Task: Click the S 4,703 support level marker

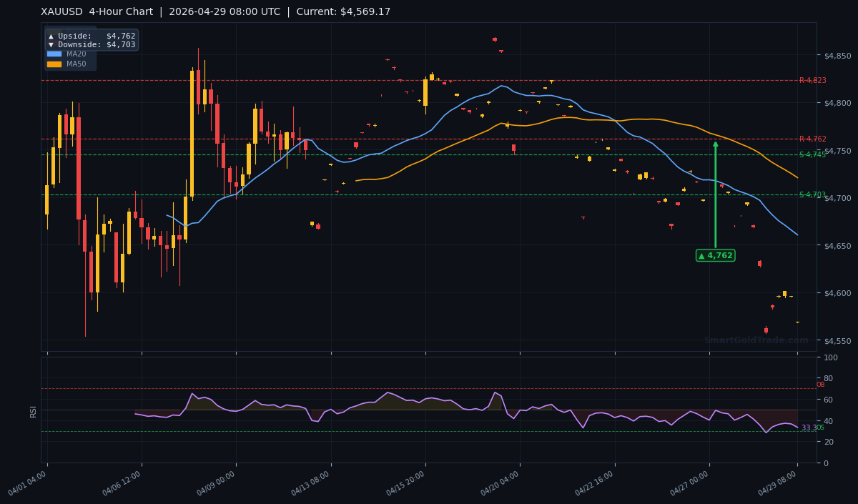Action: click(812, 192)
